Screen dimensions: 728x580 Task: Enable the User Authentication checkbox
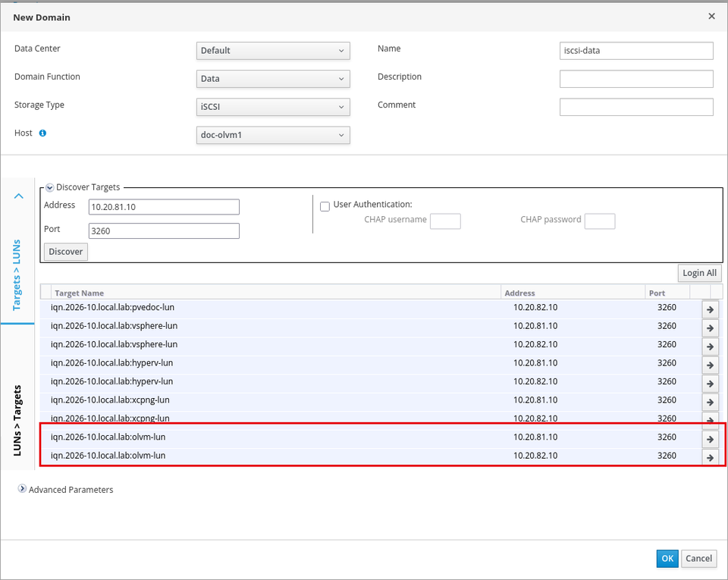(325, 206)
